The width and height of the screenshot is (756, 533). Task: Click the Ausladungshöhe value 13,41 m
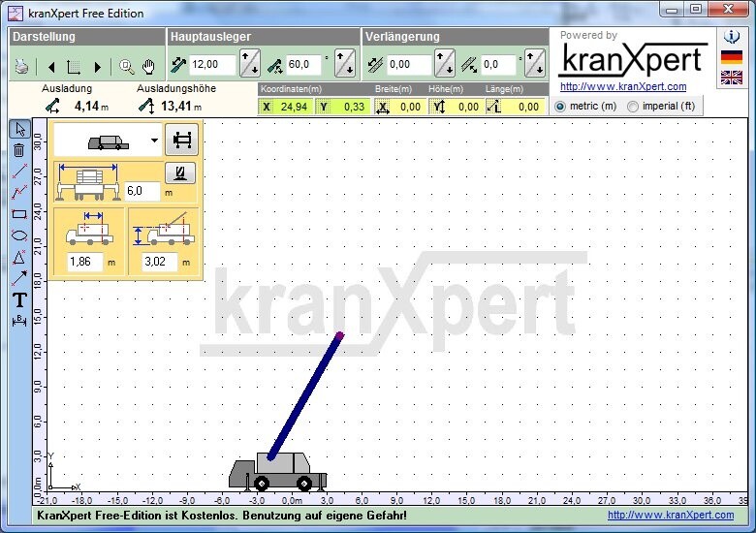181,106
